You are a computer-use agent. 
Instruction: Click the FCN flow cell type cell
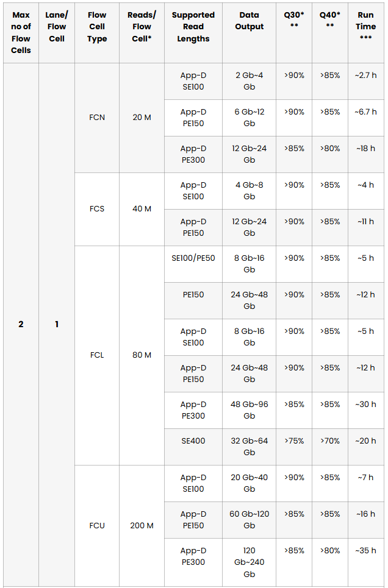click(97, 118)
